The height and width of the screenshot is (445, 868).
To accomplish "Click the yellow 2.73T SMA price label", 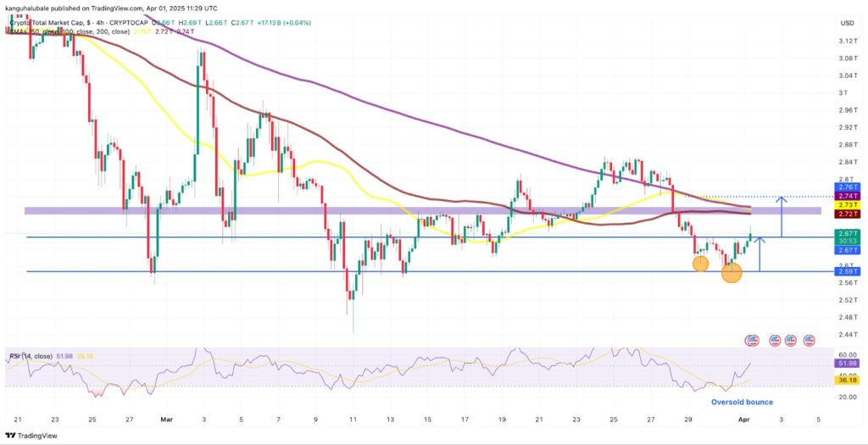I will (x=846, y=203).
